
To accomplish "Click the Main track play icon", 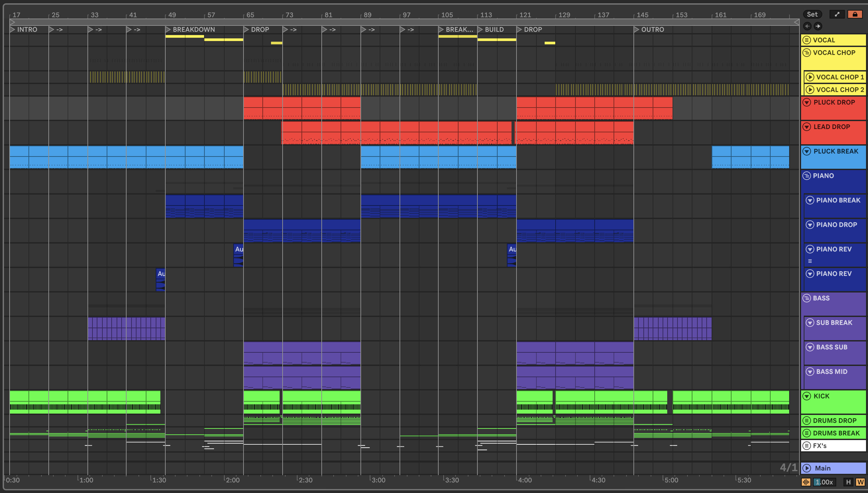I will tap(807, 468).
